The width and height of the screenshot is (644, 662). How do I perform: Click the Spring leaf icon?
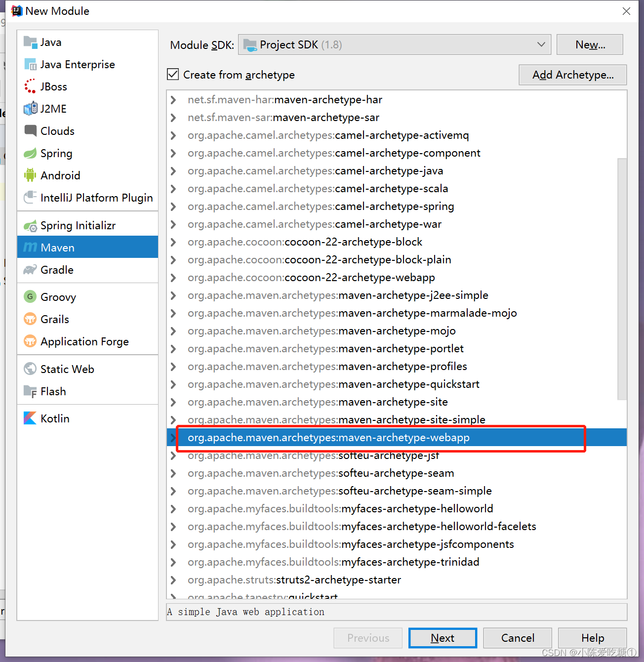30,154
